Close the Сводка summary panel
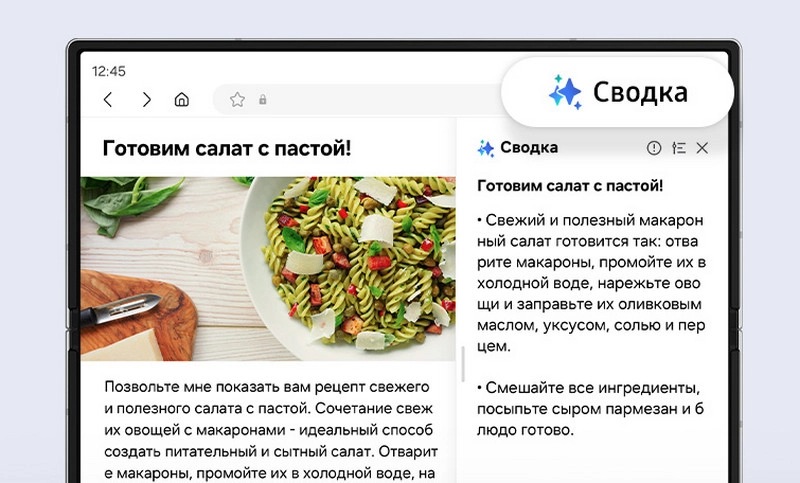800x483 pixels. 702,148
